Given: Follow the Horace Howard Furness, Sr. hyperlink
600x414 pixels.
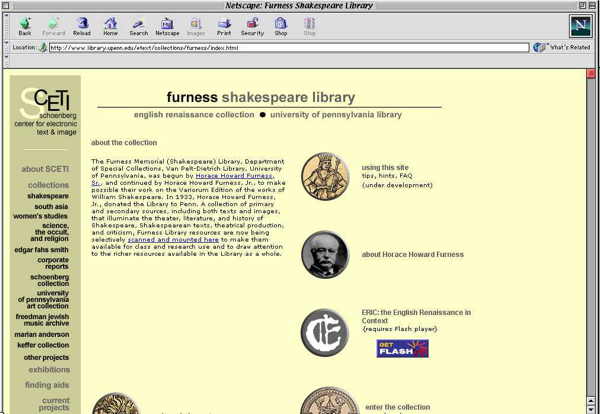Looking at the screenshot, I should click(234, 176).
